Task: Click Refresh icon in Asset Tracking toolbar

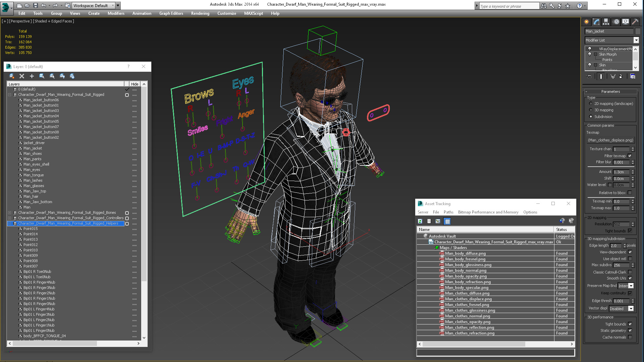Action: pos(420,221)
